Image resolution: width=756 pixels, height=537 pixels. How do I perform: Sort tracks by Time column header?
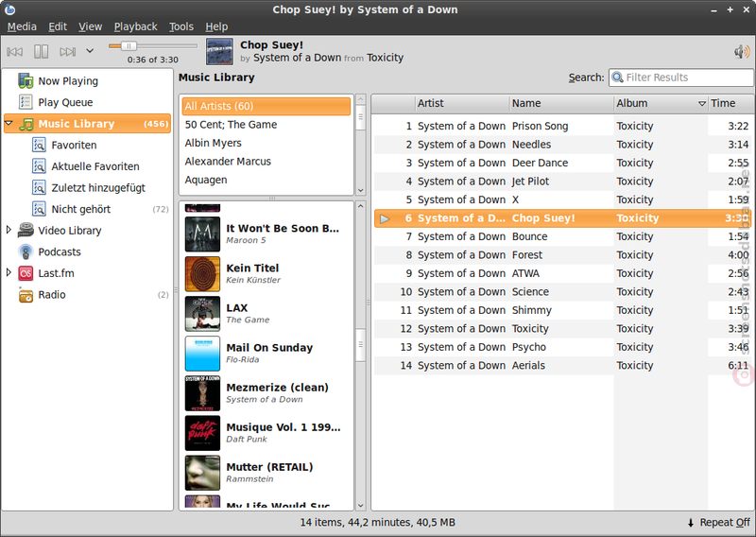[730, 103]
